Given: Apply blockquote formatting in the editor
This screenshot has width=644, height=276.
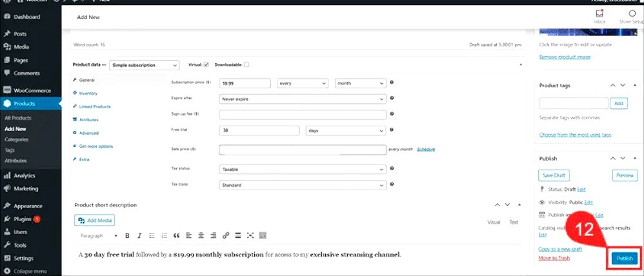Looking at the screenshot, I should click(x=177, y=236).
